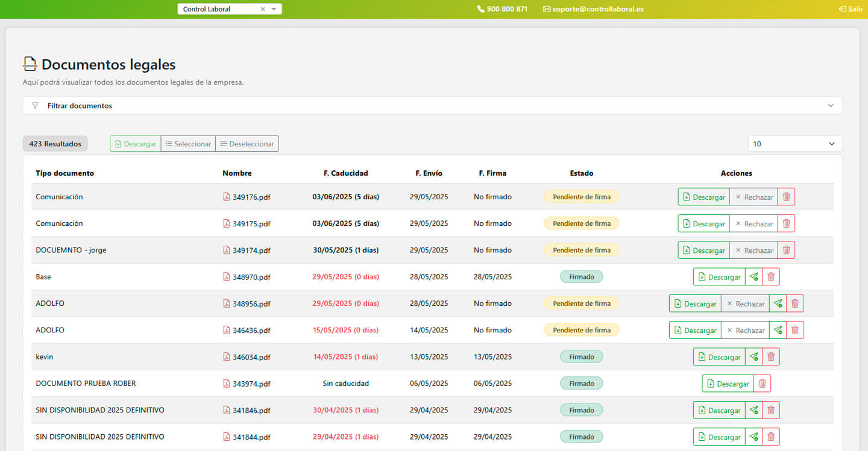Send 348956.pdf using the paper plane icon

[x=778, y=303]
